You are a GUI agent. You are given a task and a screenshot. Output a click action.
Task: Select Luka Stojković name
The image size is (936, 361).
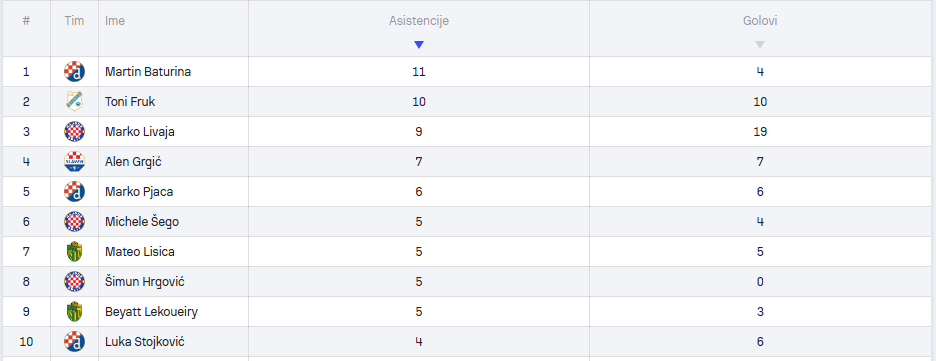[144, 342]
